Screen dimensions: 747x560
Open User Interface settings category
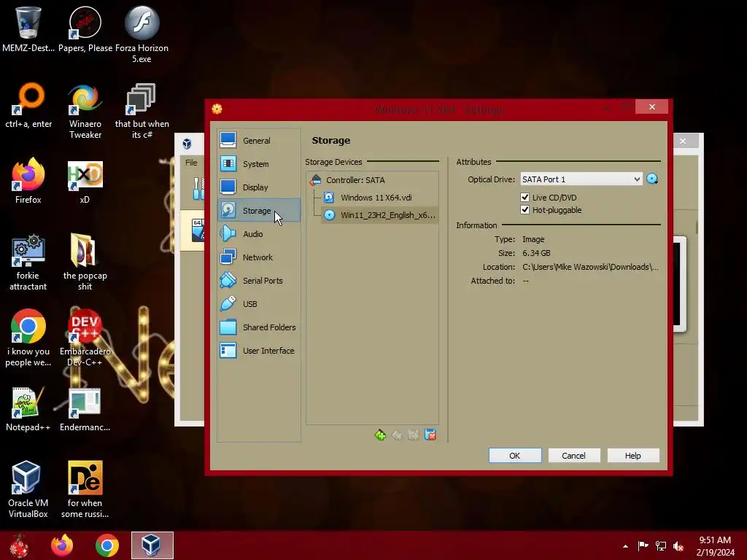pyautogui.click(x=259, y=351)
